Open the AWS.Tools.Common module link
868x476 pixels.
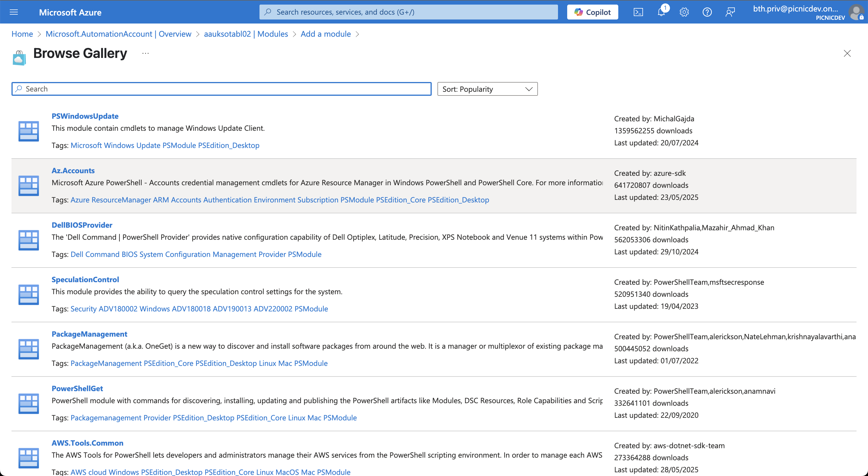pos(87,443)
